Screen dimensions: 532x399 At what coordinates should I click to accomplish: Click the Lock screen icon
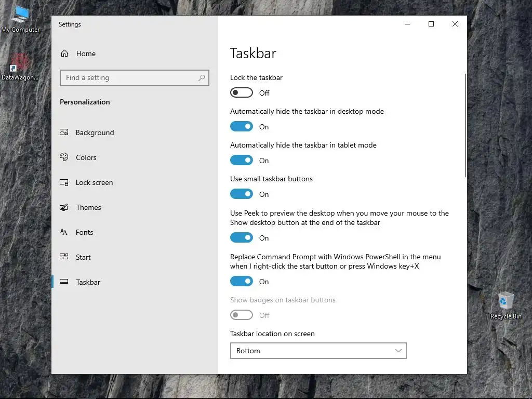coord(64,182)
